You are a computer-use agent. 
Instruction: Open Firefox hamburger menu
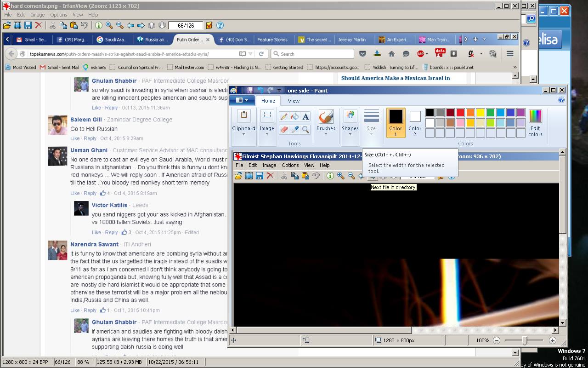point(510,53)
